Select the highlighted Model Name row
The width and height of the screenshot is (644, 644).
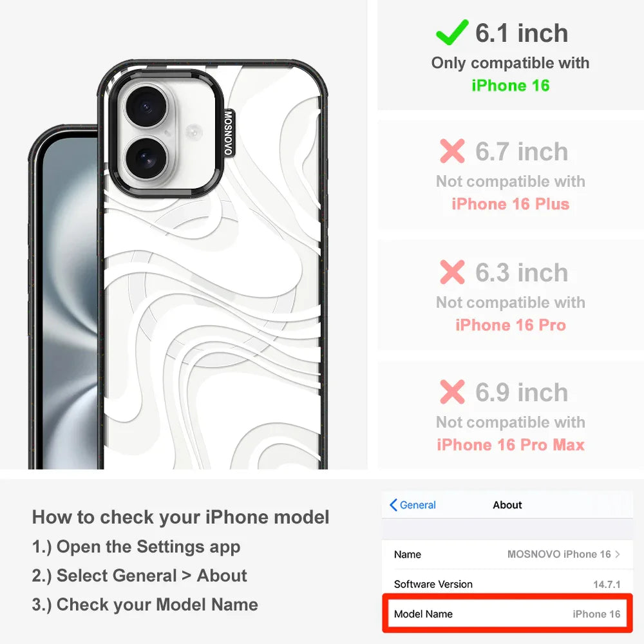pos(507,614)
